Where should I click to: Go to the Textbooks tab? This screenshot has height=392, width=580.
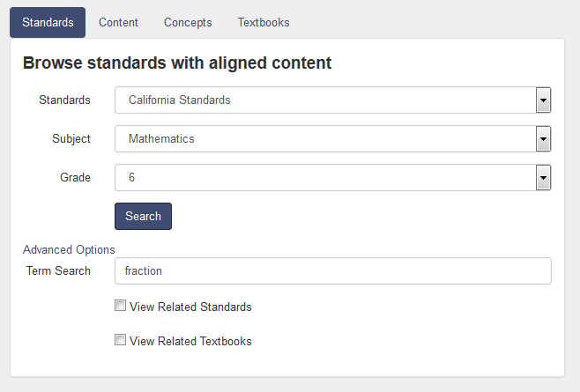coord(264,23)
